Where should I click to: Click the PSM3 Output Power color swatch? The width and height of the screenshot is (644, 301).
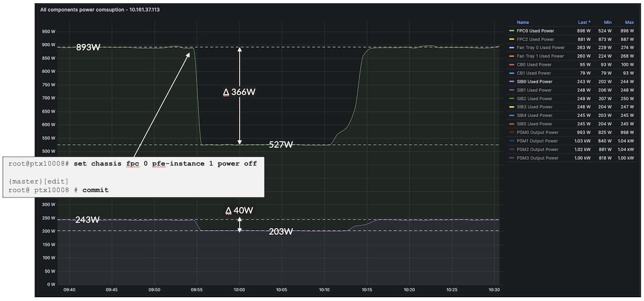click(x=511, y=158)
